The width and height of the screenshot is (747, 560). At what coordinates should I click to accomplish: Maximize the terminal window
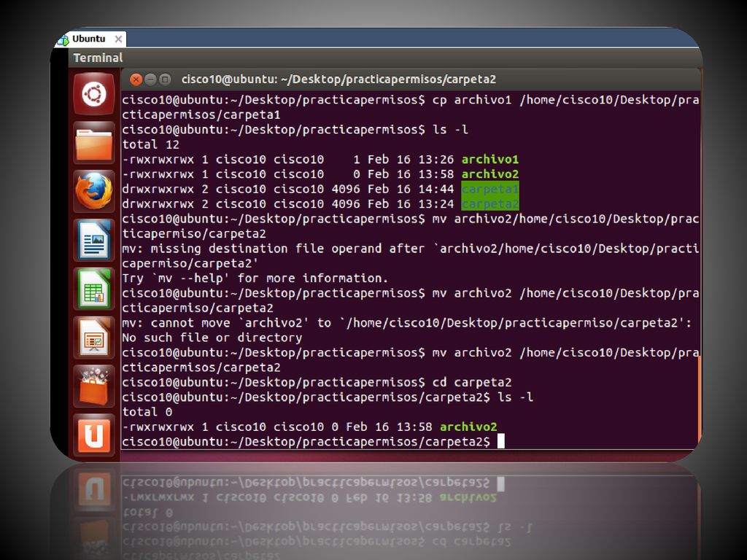point(165,79)
